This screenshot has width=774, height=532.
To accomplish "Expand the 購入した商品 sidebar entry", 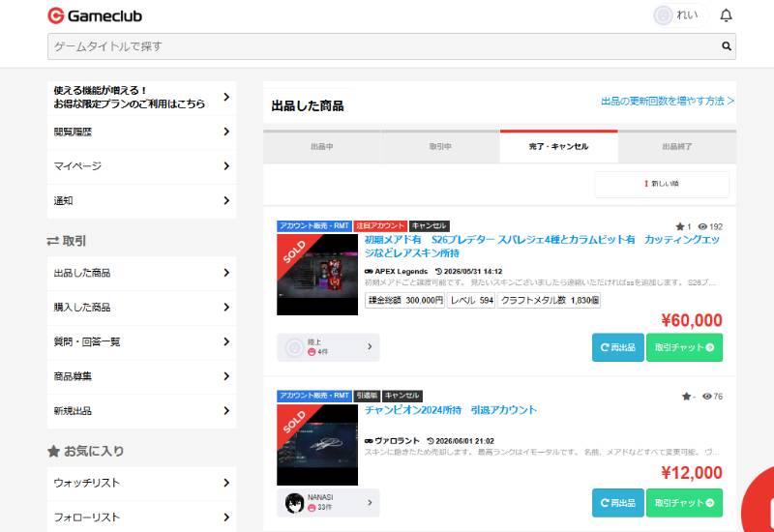I will pos(141,307).
